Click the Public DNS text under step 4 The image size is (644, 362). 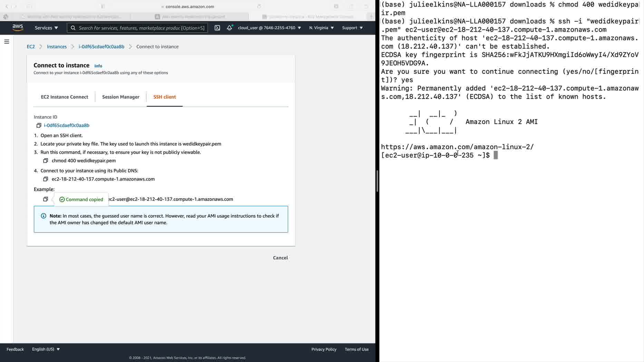(103, 179)
